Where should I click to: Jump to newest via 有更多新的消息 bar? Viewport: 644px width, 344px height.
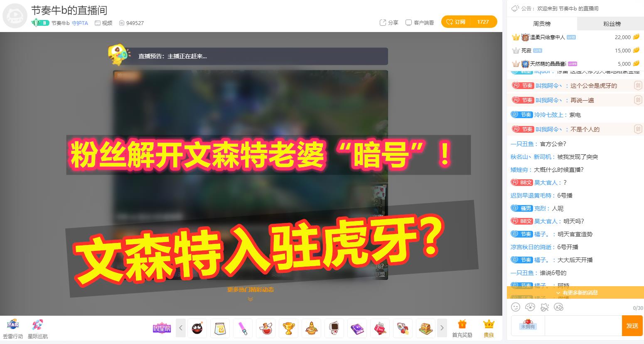[x=575, y=292]
